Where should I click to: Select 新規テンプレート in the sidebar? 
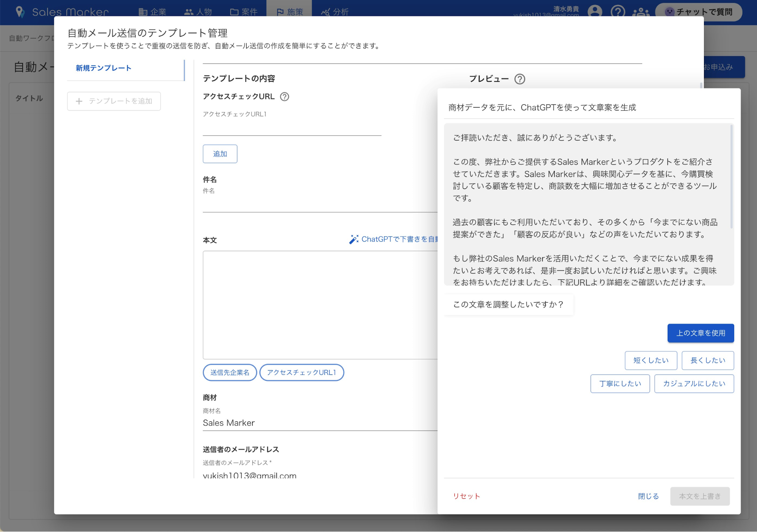103,68
